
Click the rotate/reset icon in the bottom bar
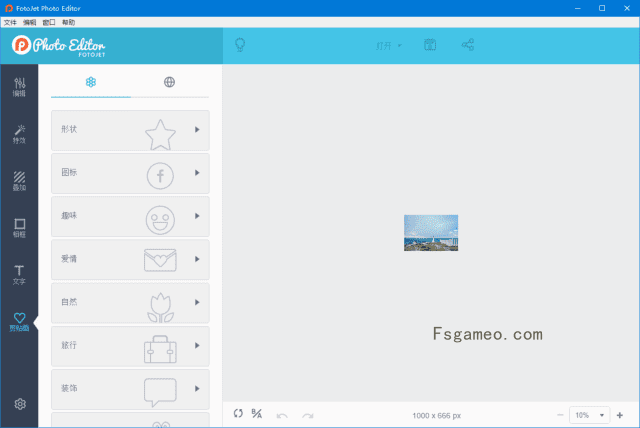coord(238,413)
